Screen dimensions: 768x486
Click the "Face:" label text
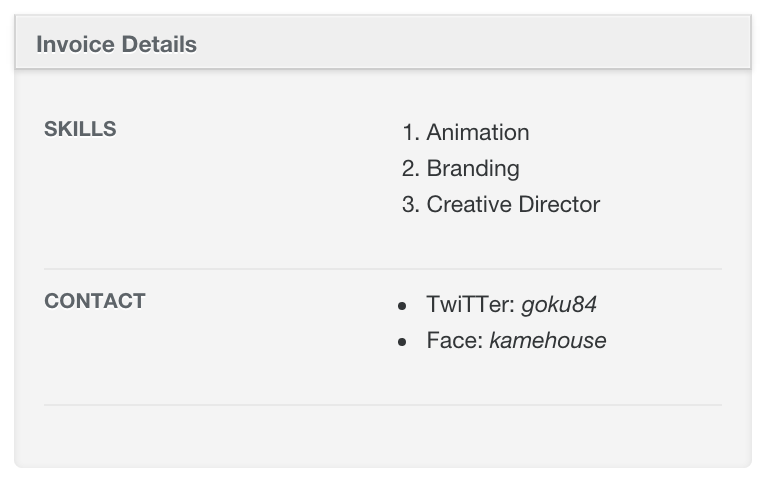tap(455, 340)
